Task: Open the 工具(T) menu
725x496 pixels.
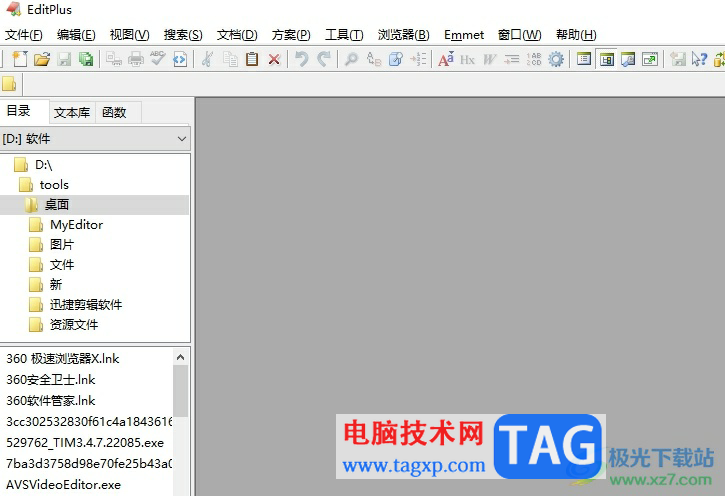Action: point(344,35)
